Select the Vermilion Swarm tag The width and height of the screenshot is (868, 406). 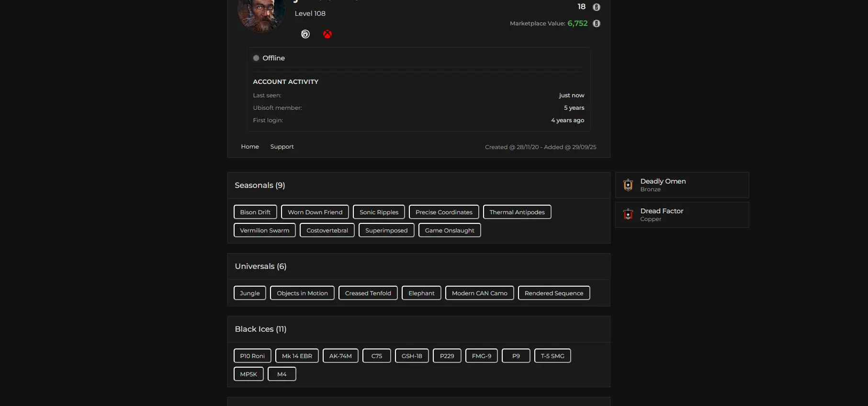click(x=265, y=230)
